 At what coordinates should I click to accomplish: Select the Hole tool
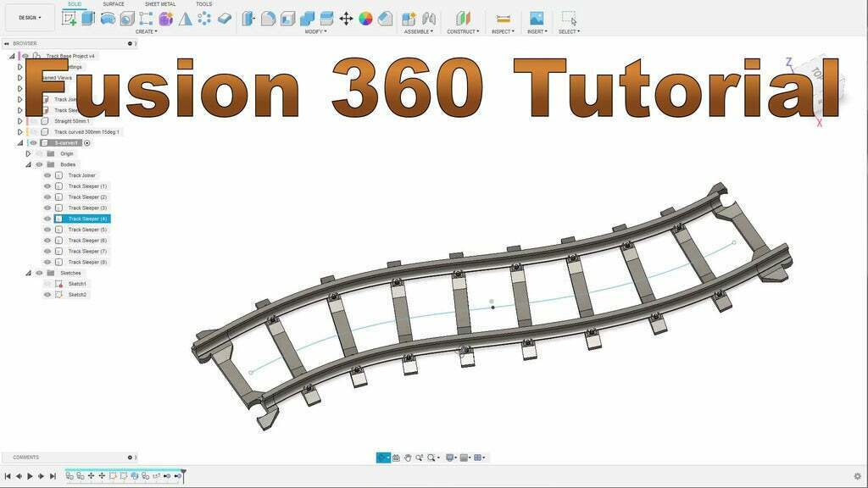[127, 19]
